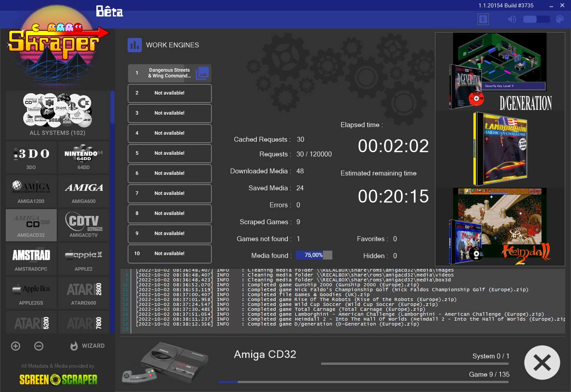
Task: Click the Amiga CD32 console image
Action: [166, 363]
